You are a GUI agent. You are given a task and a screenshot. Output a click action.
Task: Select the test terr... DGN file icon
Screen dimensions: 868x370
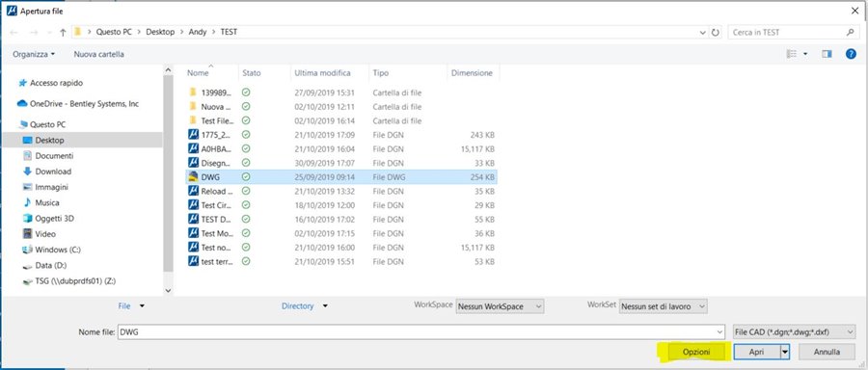[x=193, y=261]
